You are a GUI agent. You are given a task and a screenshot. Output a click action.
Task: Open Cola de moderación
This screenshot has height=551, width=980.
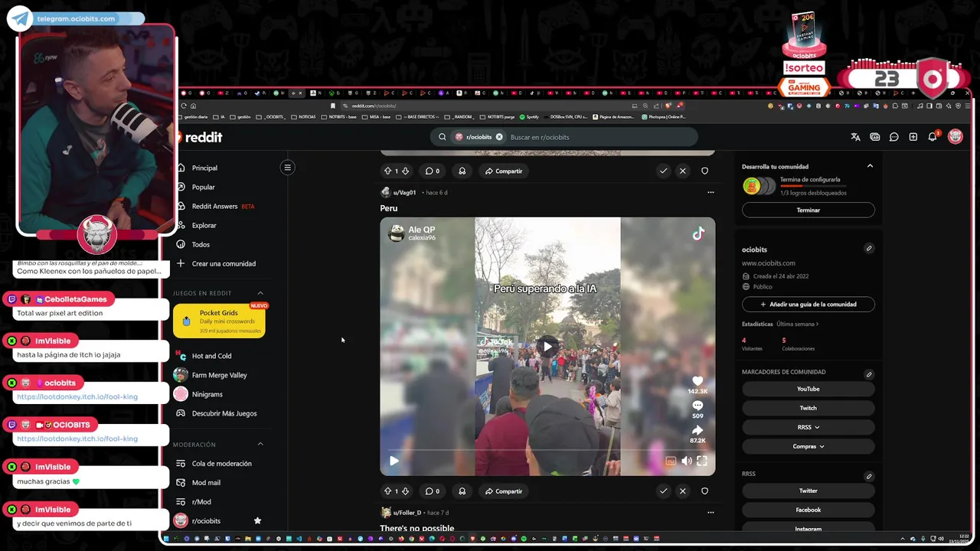pos(220,463)
